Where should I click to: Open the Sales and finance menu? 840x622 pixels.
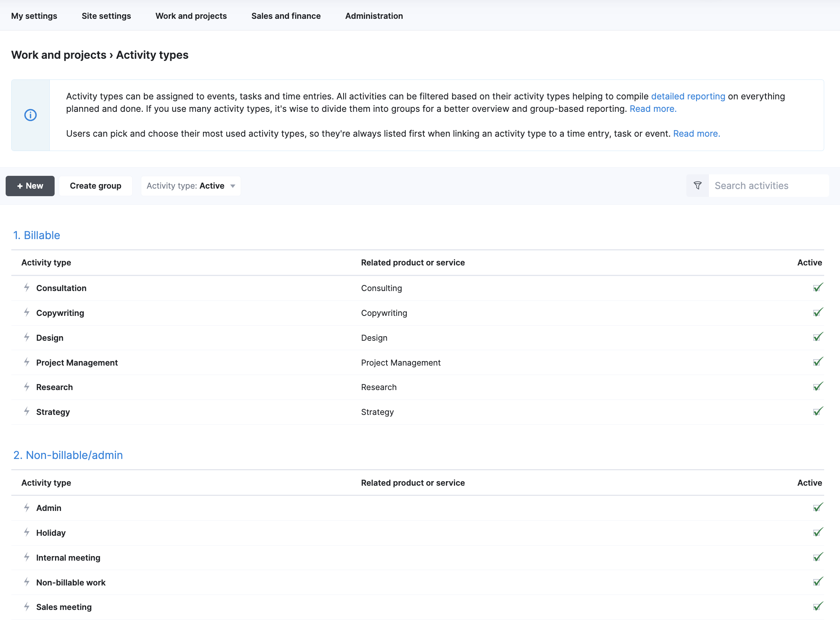286,16
